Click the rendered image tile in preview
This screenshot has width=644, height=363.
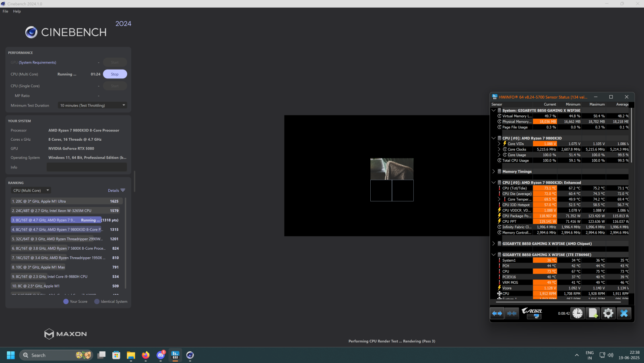pos(392,169)
